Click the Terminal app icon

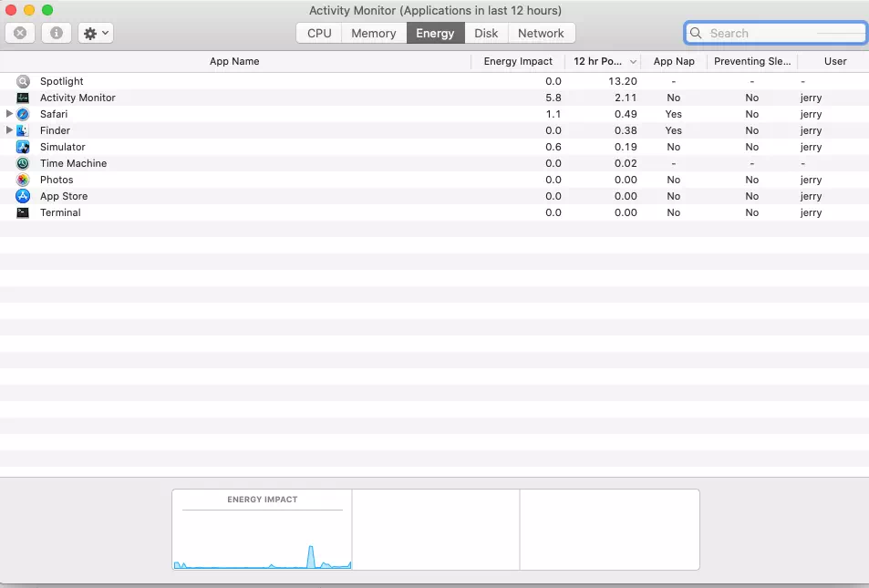[23, 212]
